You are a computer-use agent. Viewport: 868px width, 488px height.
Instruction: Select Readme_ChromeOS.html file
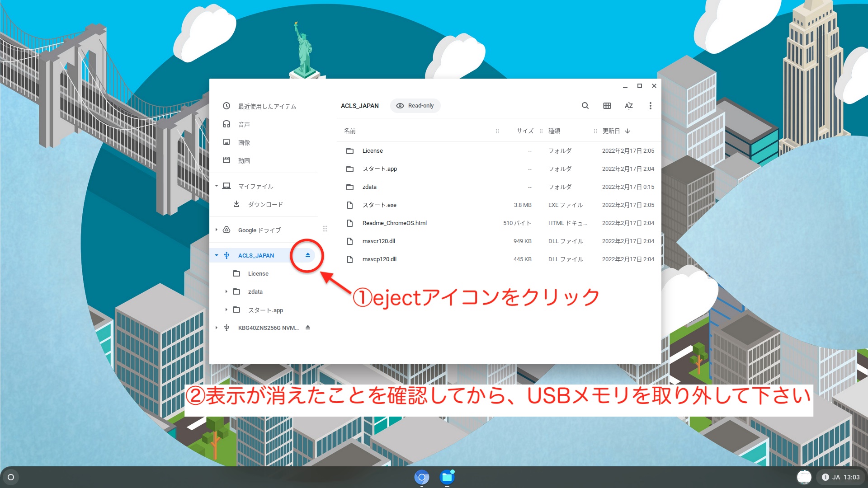click(499, 223)
